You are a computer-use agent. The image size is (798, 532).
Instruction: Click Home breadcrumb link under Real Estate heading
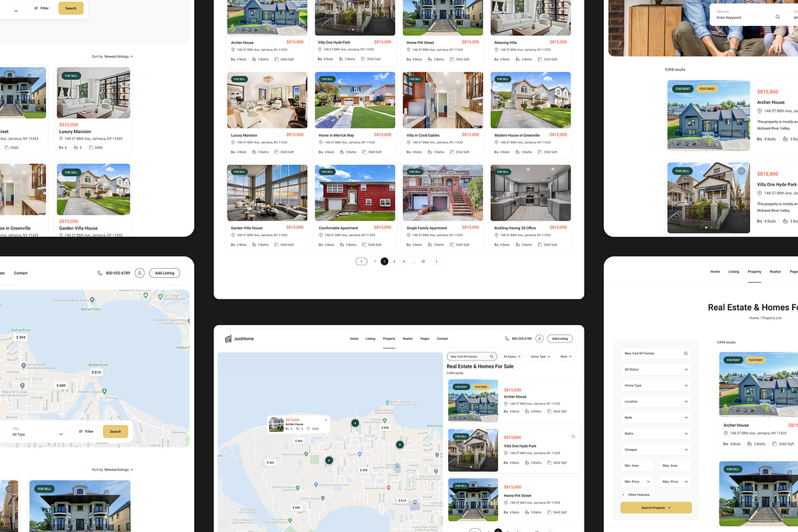pyautogui.click(x=753, y=318)
